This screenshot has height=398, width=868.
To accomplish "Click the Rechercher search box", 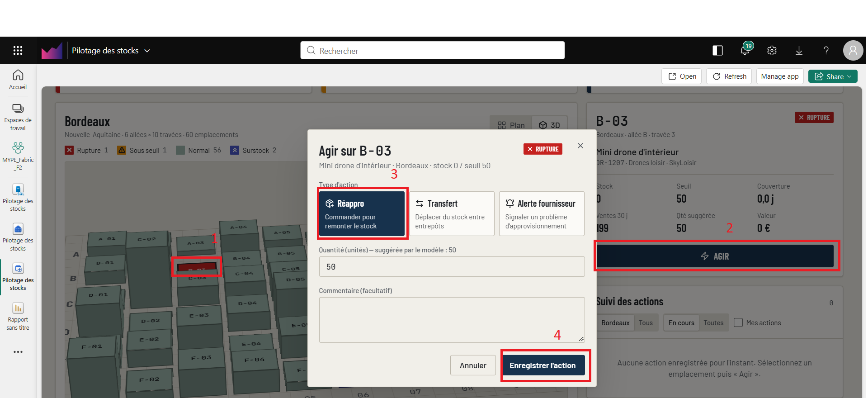I will pos(433,50).
